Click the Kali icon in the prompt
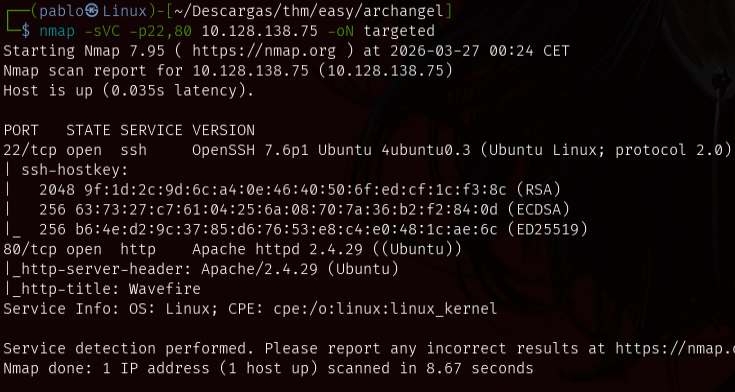The image size is (735, 392). 93,10
